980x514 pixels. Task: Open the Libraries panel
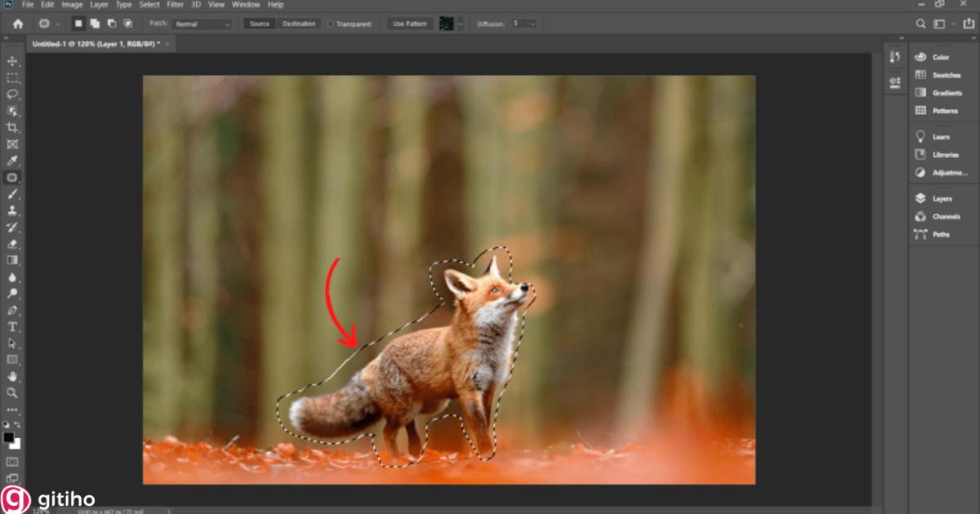[944, 154]
